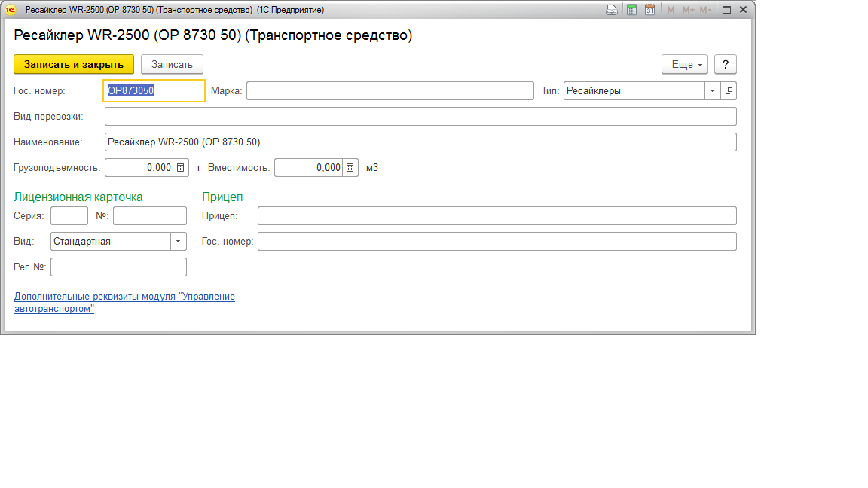Open the Еще menu
This screenshot has height=488, width=868.
coord(684,65)
